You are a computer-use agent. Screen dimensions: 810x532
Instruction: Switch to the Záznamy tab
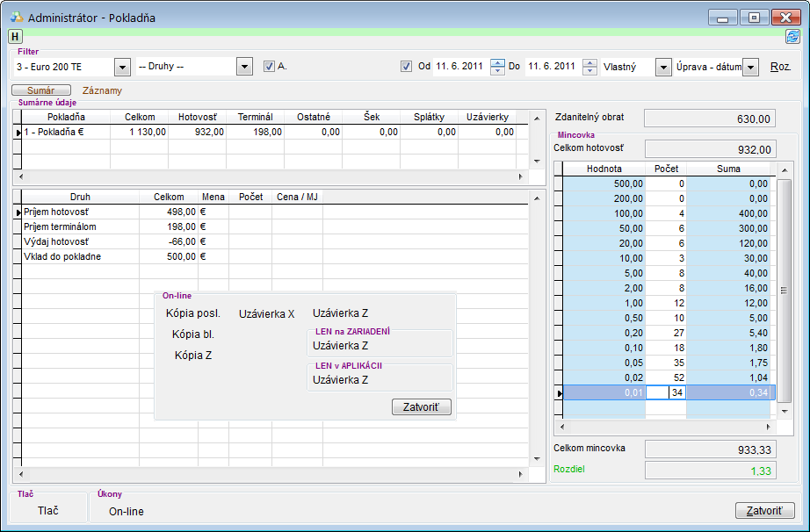click(102, 90)
